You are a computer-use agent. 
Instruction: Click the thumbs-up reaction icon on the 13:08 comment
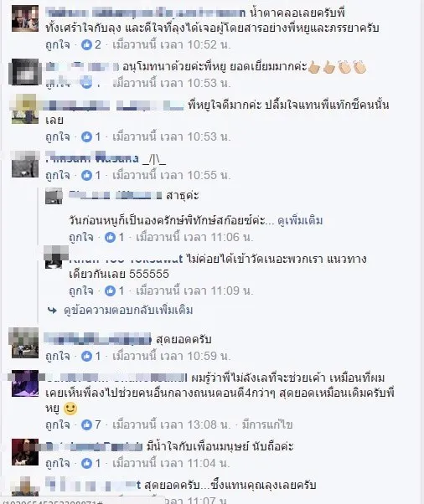[86, 425]
